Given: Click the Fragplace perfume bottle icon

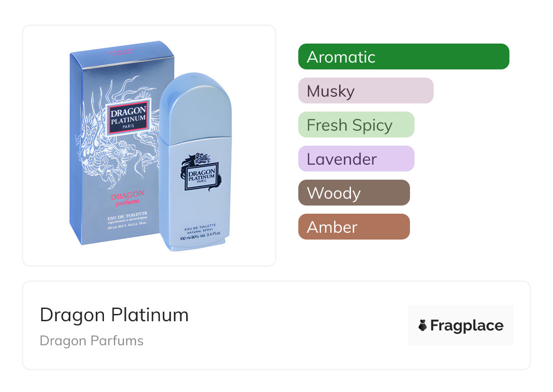Looking at the screenshot, I should pos(423,325).
